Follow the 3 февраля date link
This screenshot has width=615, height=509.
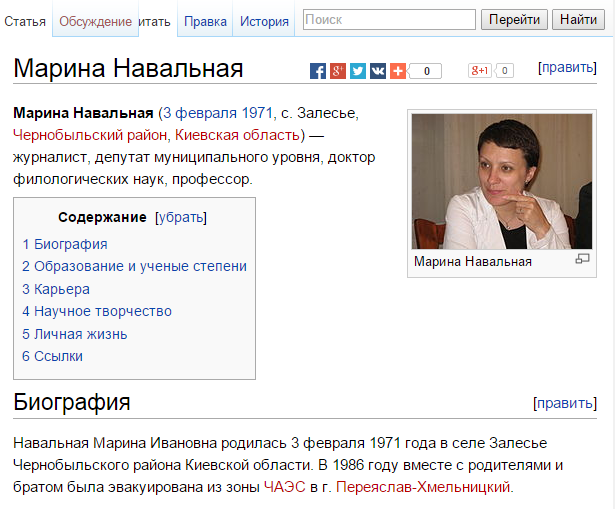pyautogui.click(x=200, y=113)
